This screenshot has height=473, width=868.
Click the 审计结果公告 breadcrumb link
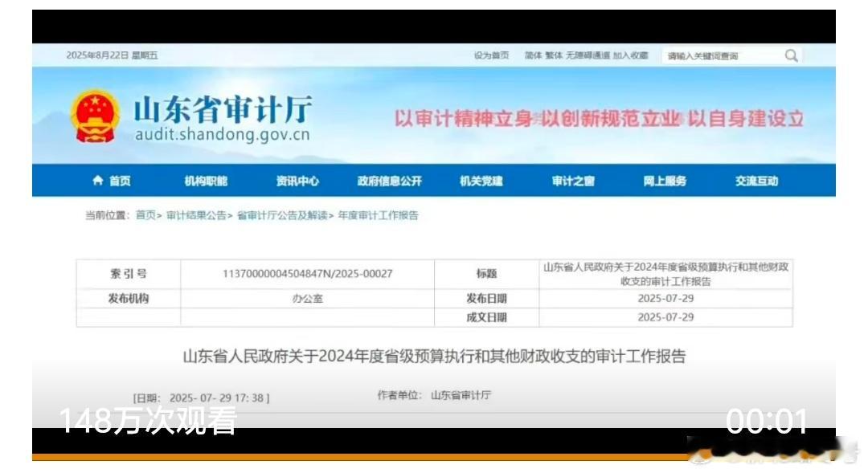tap(196, 215)
